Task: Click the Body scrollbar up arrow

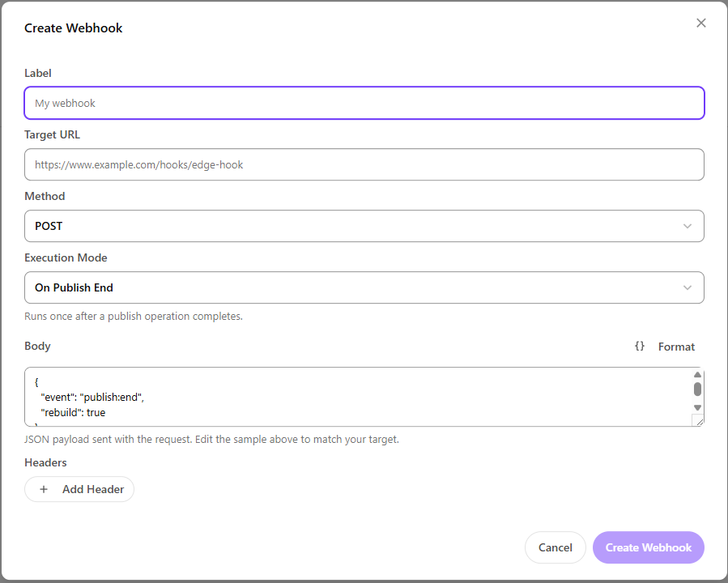Action: coord(697,375)
